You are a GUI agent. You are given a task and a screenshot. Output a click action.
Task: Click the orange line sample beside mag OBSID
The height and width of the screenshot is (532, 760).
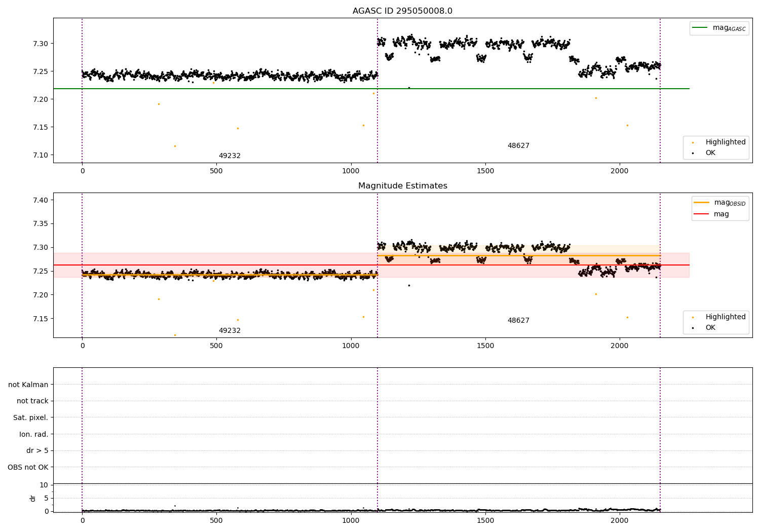coord(701,202)
